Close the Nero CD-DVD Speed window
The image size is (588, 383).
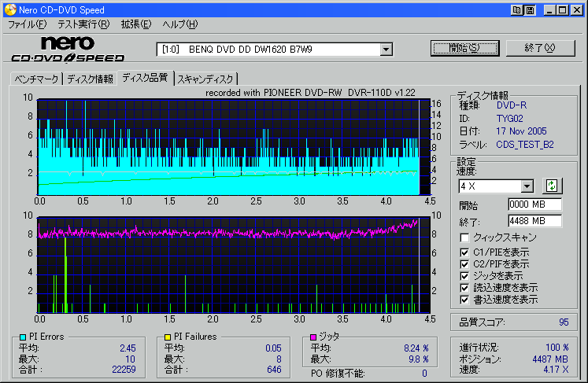pyautogui.click(x=578, y=9)
